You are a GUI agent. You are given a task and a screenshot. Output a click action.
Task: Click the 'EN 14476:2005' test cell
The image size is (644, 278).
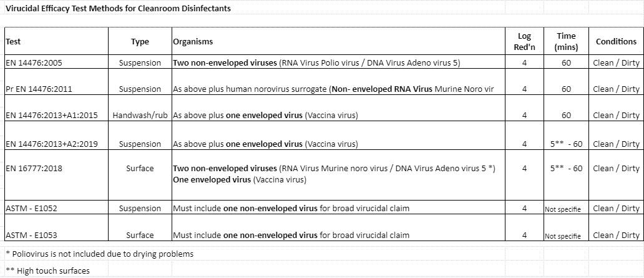(34, 63)
